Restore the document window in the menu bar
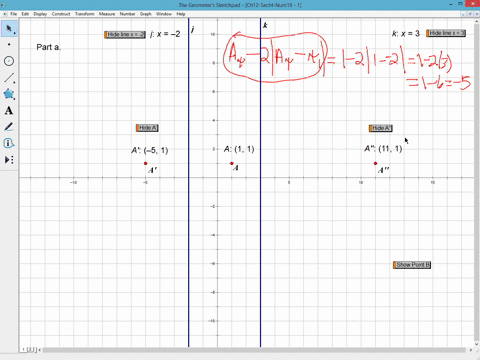 [470, 14]
